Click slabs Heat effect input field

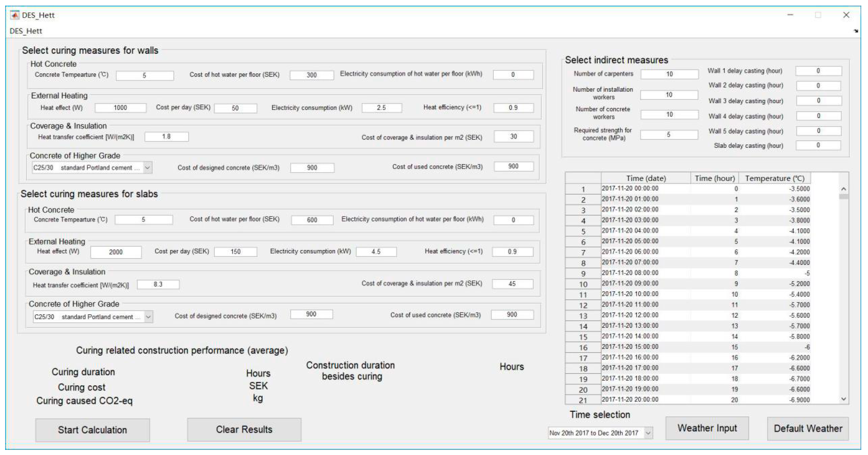(x=116, y=252)
